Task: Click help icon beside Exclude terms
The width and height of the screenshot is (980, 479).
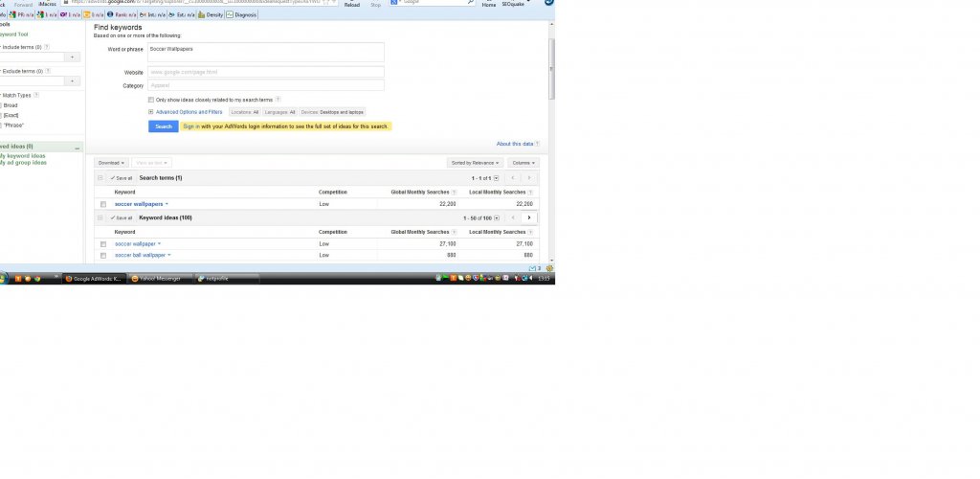Action: coord(48,71)
